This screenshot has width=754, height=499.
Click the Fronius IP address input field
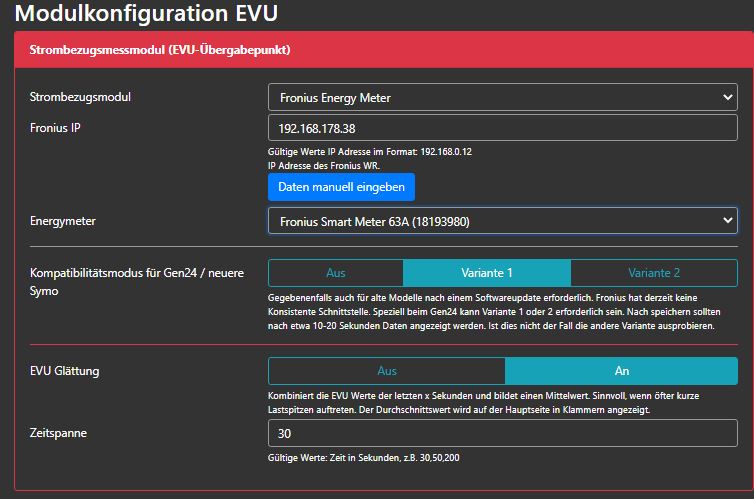502,128
